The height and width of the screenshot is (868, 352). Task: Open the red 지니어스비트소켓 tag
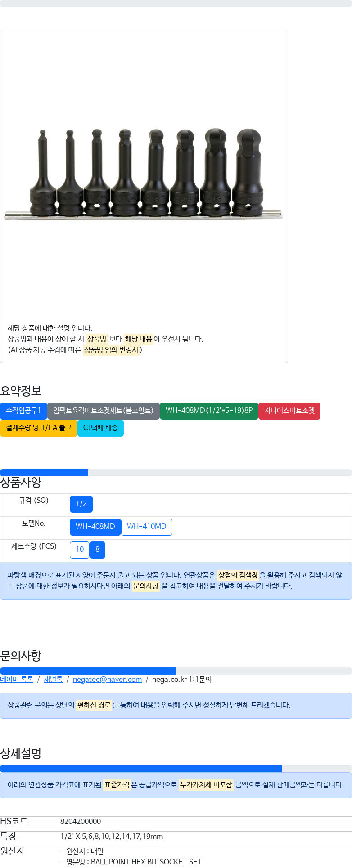(x=289, y=411)
